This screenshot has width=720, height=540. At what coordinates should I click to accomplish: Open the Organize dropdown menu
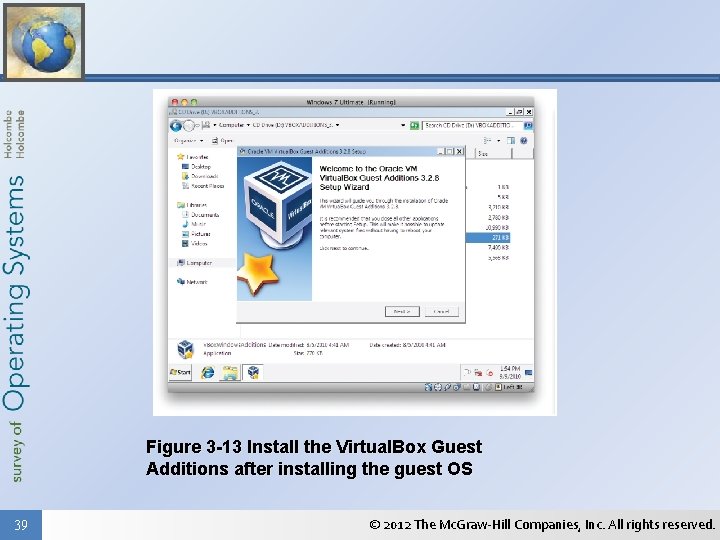[x=188, y=141]
